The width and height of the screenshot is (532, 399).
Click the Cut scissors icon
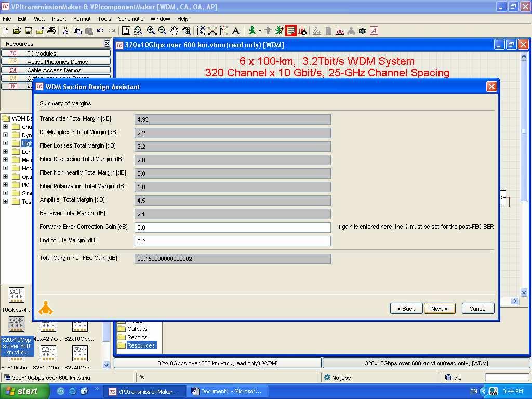pos(66,31)
